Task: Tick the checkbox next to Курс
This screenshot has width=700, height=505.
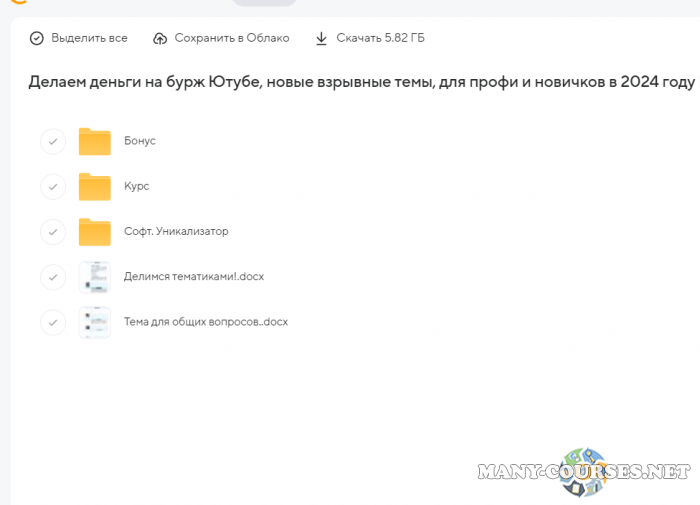Action: 52,187
